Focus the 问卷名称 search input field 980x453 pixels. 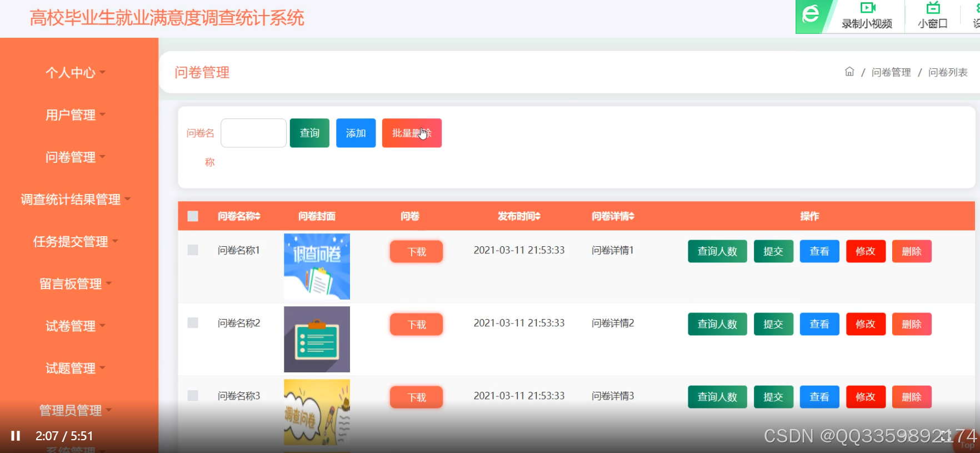[x=253, y=133]
